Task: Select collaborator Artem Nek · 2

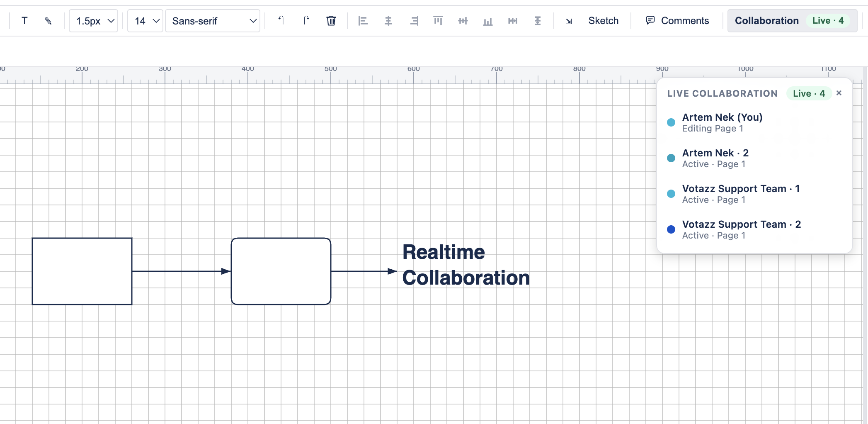Action: pyautogui.click(x=754, y=158)
